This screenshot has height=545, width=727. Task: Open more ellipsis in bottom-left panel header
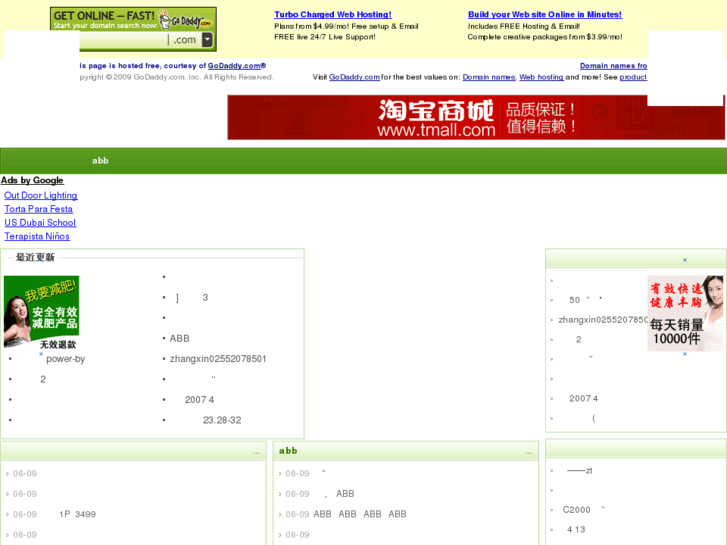coord(256,452)
